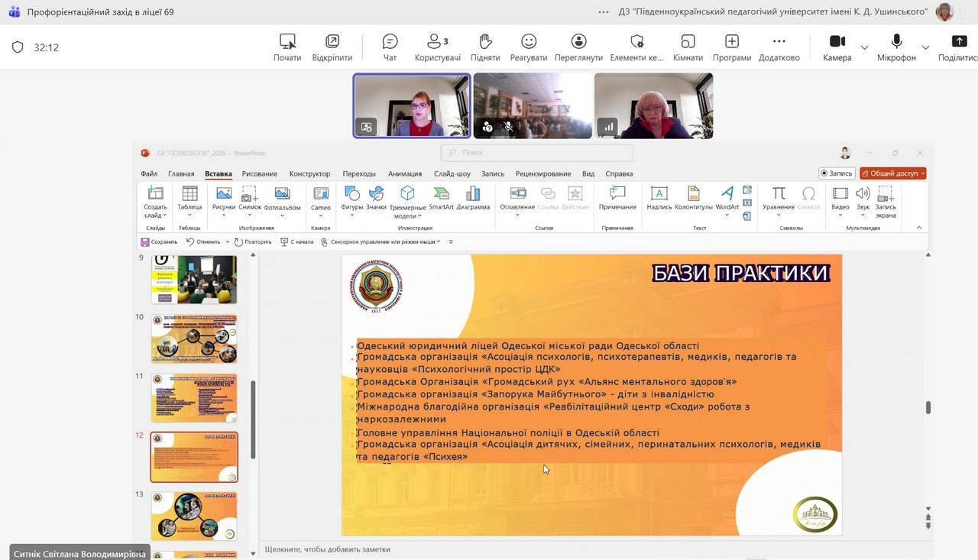Select slide 13 thumbnail
Viewport: 978px width, 560px height.
point(194,516)
